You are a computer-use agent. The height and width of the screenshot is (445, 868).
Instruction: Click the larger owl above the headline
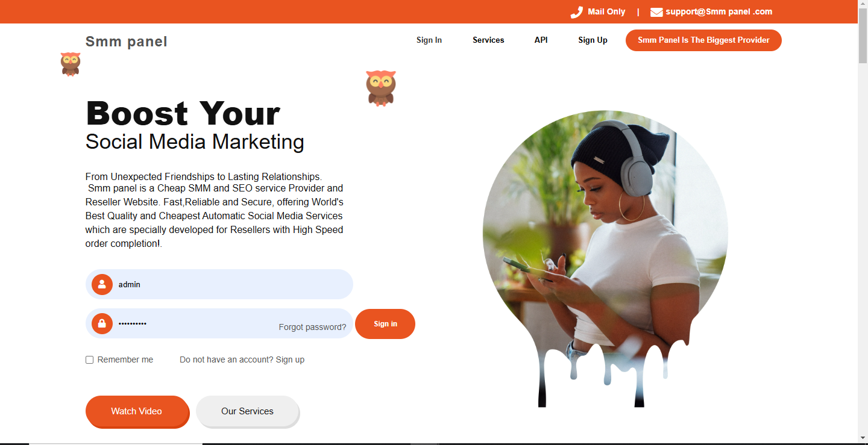[x=381, y=89]
